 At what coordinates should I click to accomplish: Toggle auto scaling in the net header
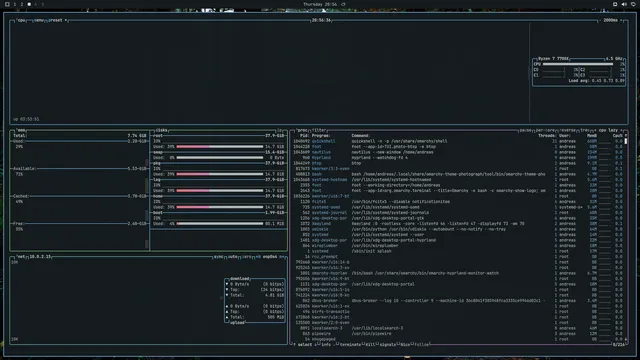[x=233, y=257]
